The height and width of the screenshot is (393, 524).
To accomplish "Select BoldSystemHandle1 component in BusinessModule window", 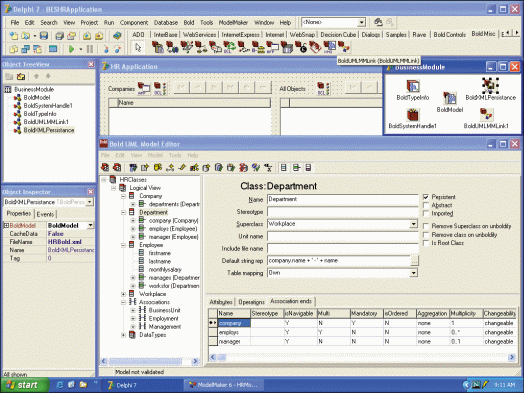I will tap(413, 115).
